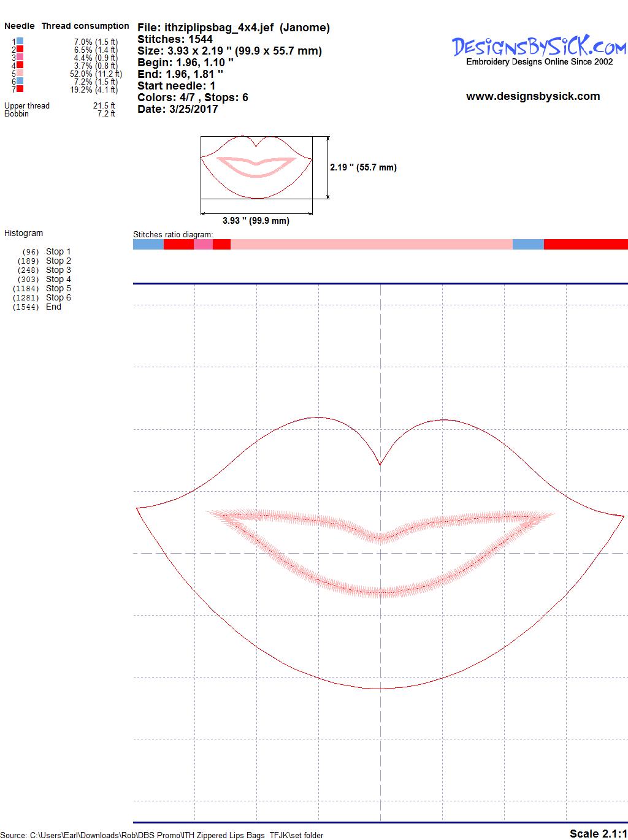Viewport: 628px width, 840px height.
Task: Click the End entry in the histogram
Action: [53, 307]
